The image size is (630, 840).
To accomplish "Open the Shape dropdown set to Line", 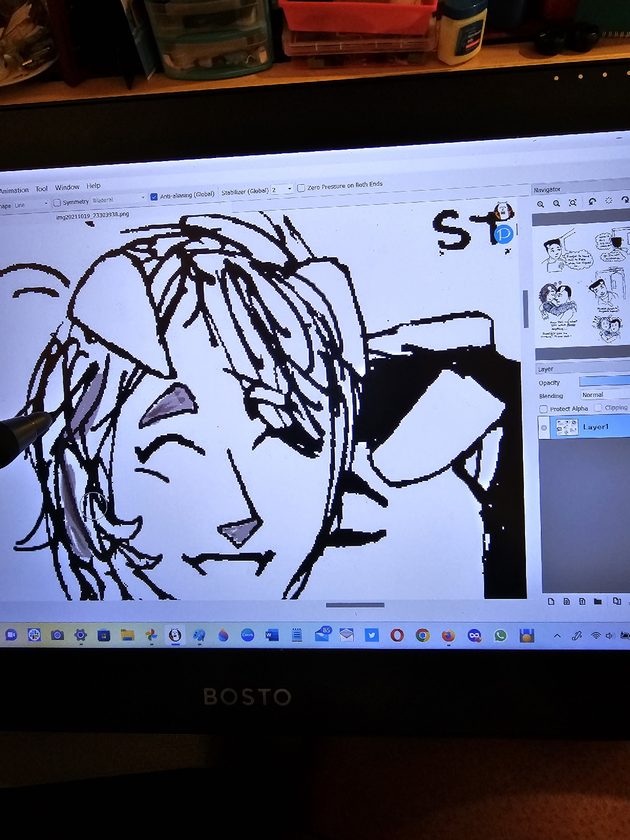I will [30, 205].
